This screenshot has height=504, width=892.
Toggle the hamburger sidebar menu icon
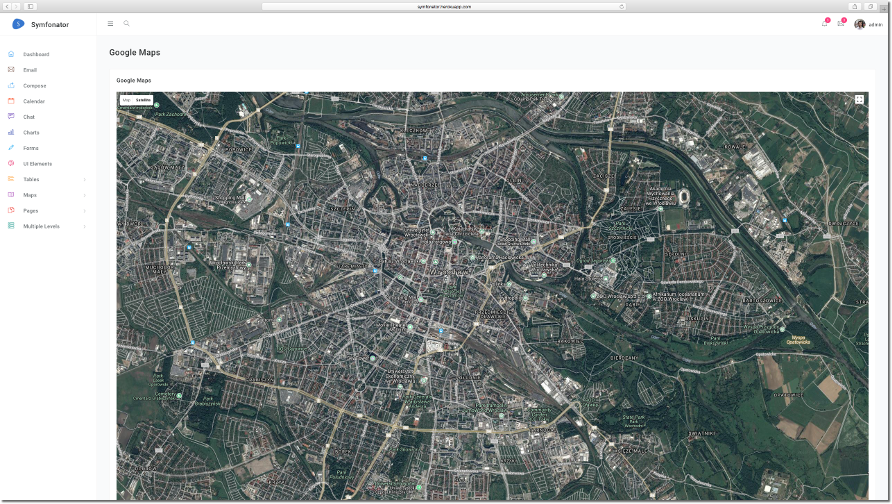[x=110, y=23]
